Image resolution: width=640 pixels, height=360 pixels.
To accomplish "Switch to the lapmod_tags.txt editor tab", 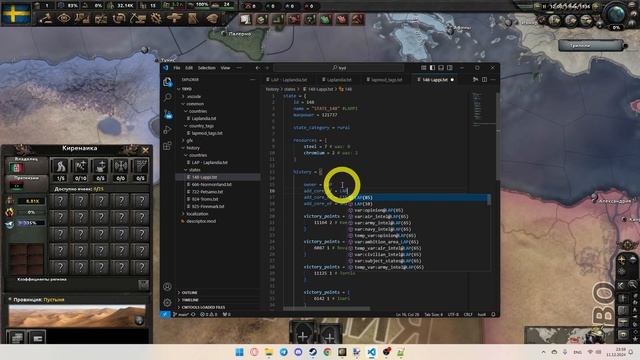I will pos(386,80).
